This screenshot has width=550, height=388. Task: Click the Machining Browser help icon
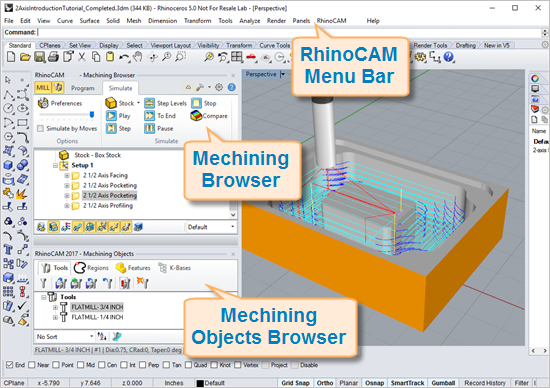point(232,87)
